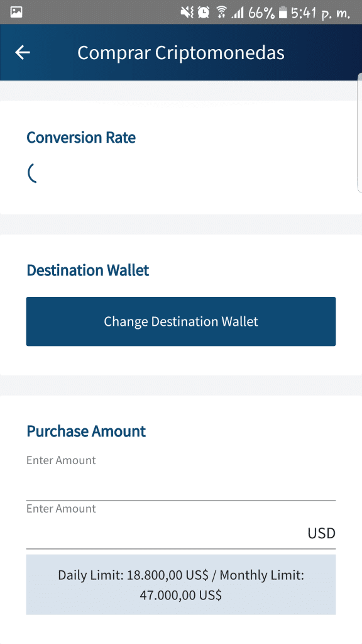Tap the Conversion Rate loading spinner

(33, 174)
